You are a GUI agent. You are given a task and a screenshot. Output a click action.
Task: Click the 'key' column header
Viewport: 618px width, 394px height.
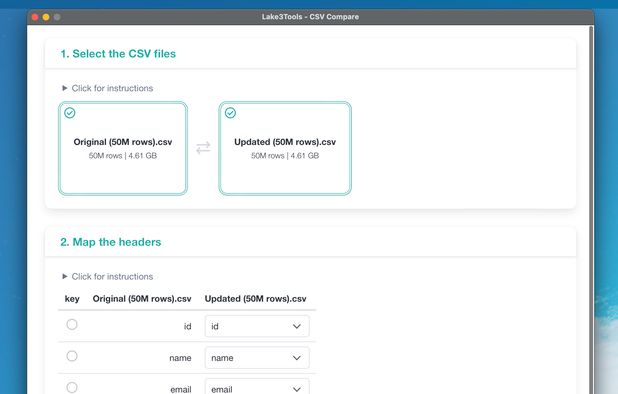point(72,299)
